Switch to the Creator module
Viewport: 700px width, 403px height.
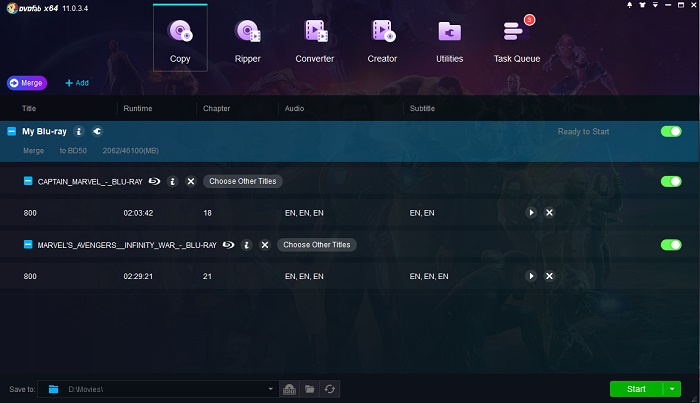(x=382, y=42)
